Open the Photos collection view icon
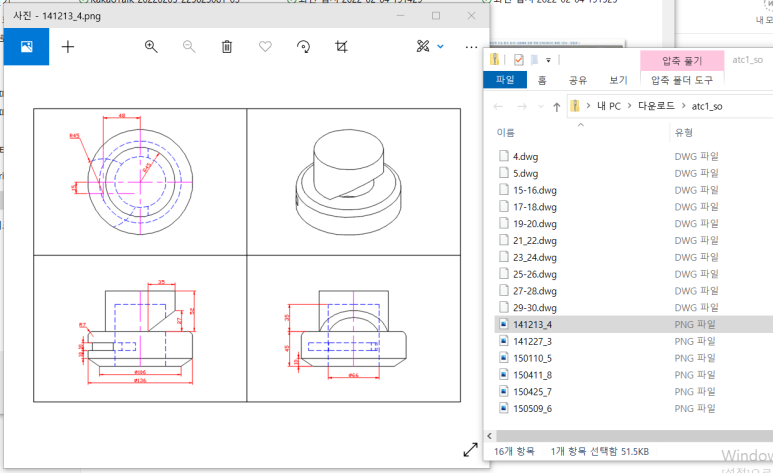Screen dimensions: 773x473 click(27, 46)
